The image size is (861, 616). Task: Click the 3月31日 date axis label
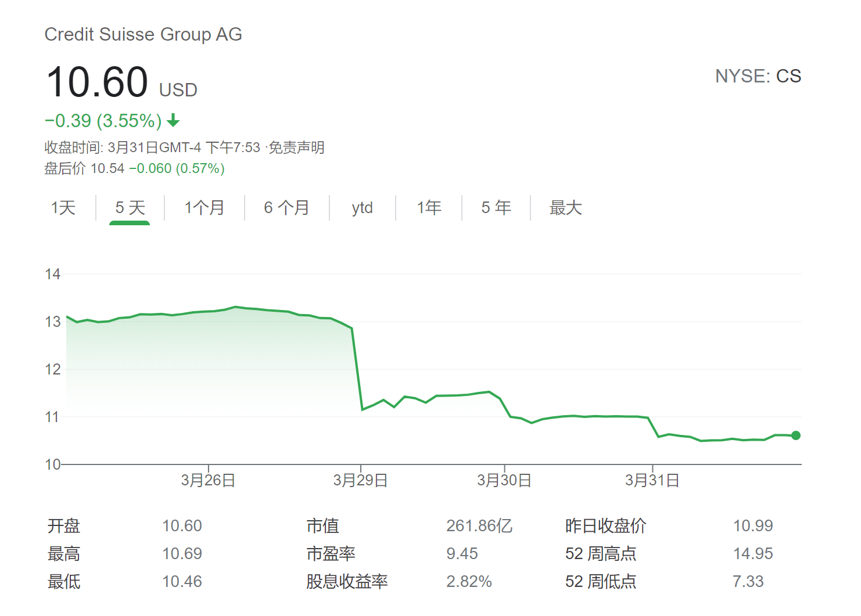[x=652, y=481]
